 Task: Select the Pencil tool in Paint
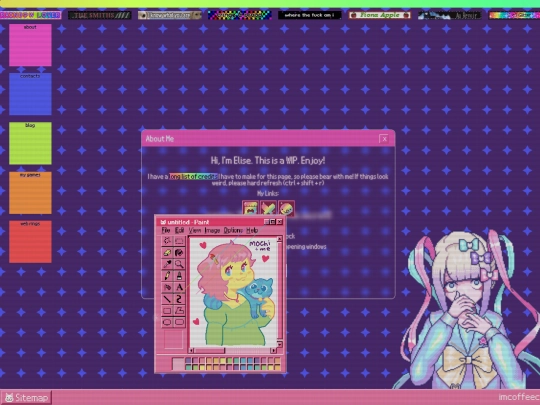click(x=167, y=276)
